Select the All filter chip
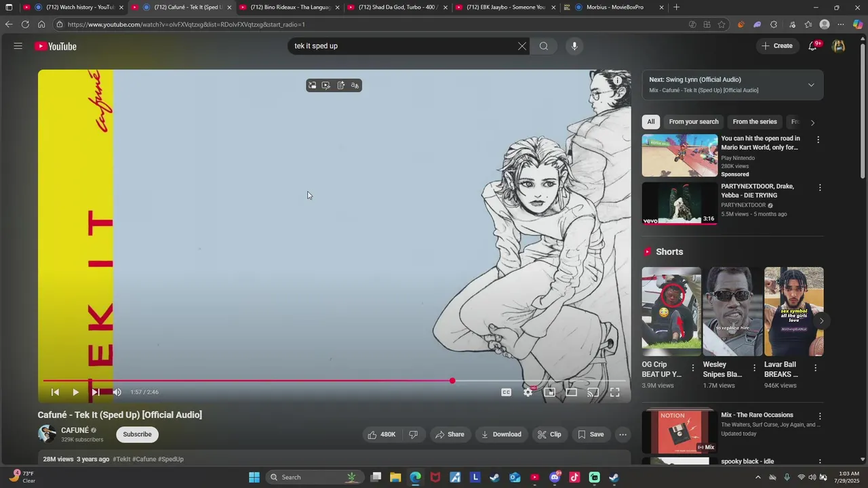 pyautogui.click(x=651, y=122)
